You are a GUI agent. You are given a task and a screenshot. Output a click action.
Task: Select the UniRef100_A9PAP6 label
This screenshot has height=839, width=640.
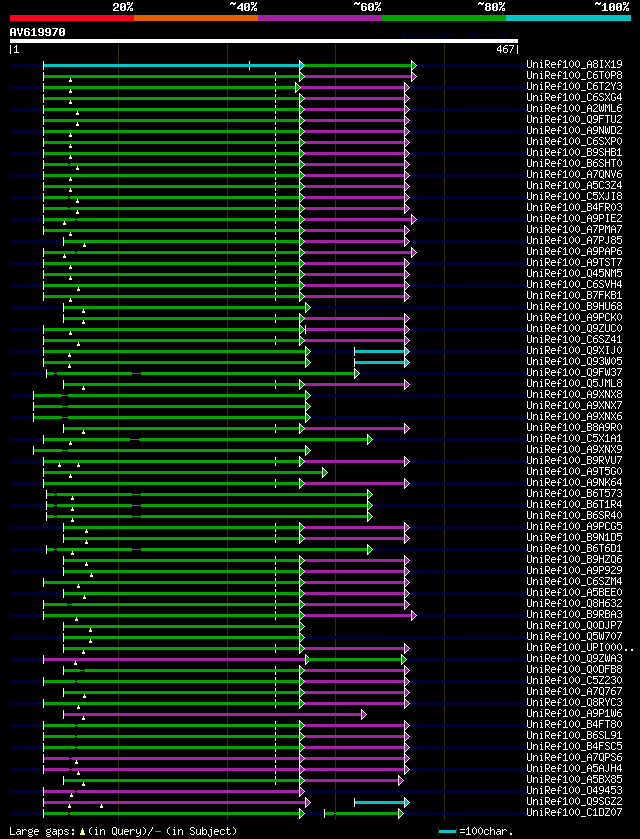coord(574,251)
